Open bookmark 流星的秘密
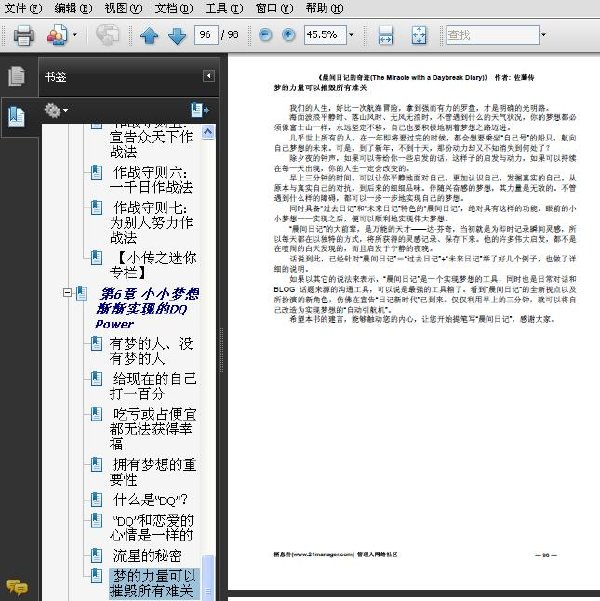Screen dimensions: 600x601 click(x=147, y=556)
